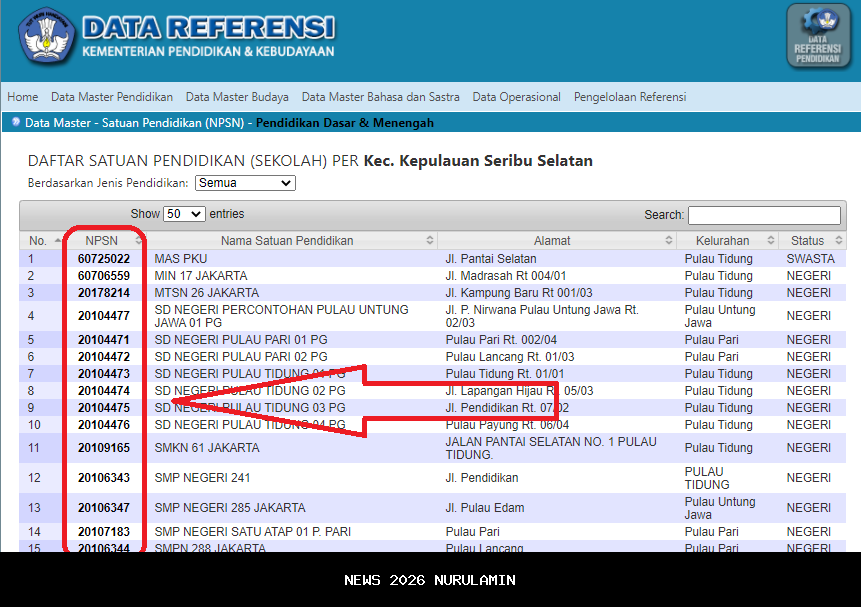Click the 'Pendidikan Dasar & Menengah' breadcrumb text
The width and height of the screenshot is (861, 607).
coord(345,122)
